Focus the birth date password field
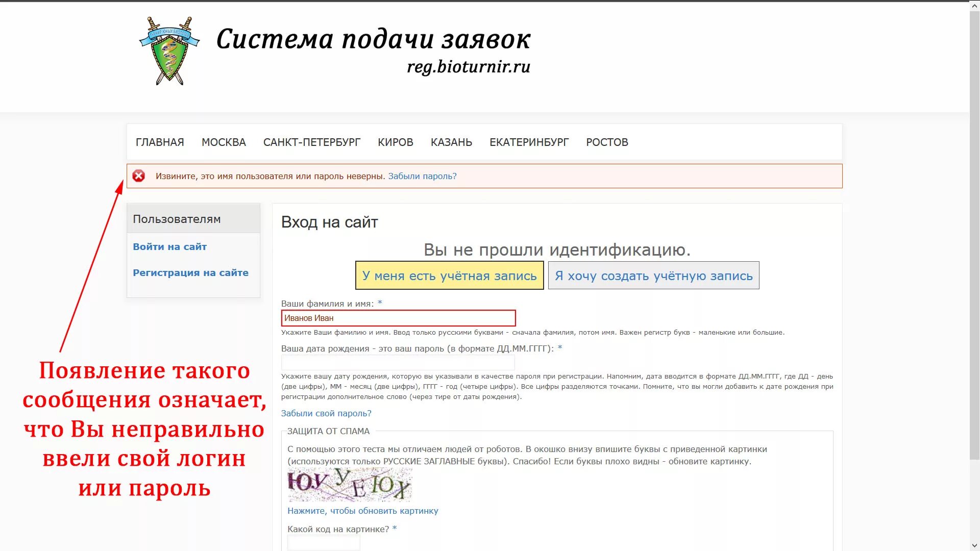 398,363
